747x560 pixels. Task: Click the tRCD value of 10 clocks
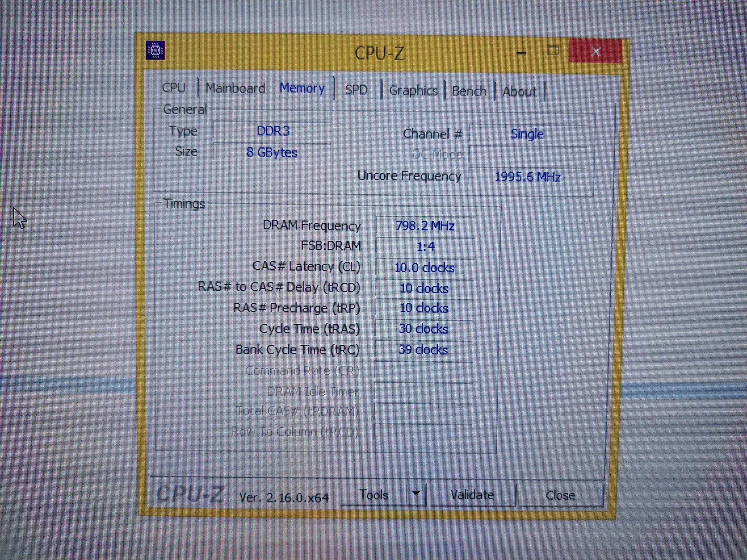424,288
